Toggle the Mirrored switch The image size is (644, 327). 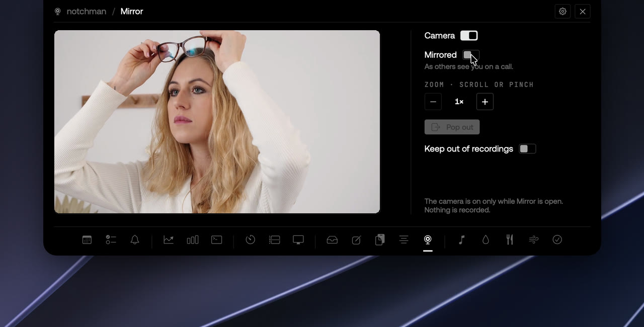click(471, 55)
